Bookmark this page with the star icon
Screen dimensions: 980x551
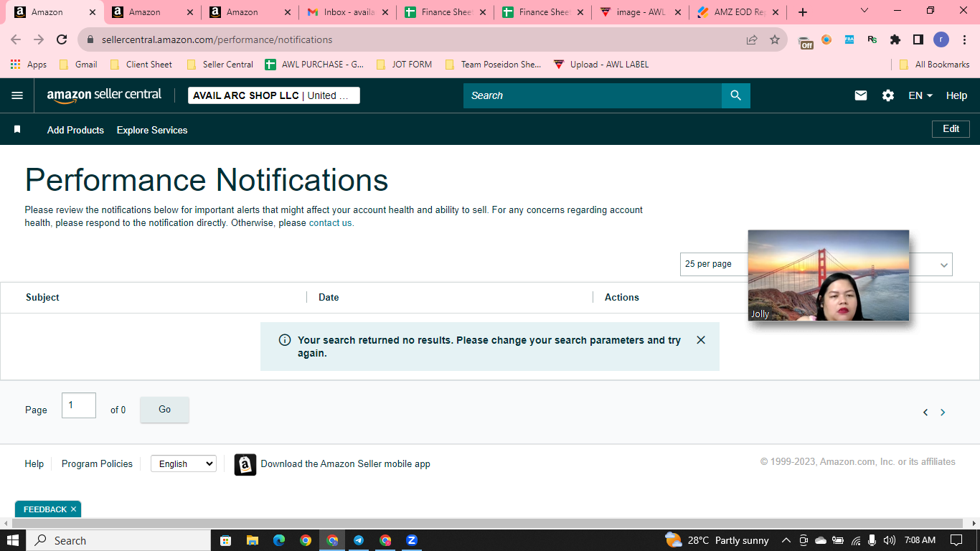point(775,39)
